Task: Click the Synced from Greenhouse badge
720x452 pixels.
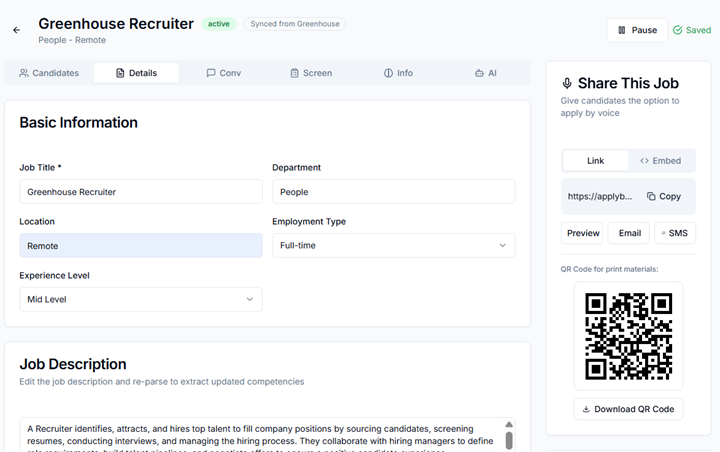Action: point(295,24)
